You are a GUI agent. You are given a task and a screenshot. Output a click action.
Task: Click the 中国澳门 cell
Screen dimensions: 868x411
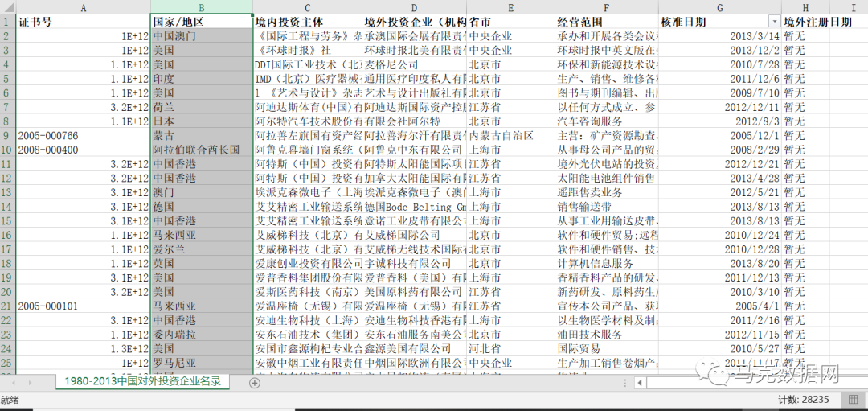(202, 36)
